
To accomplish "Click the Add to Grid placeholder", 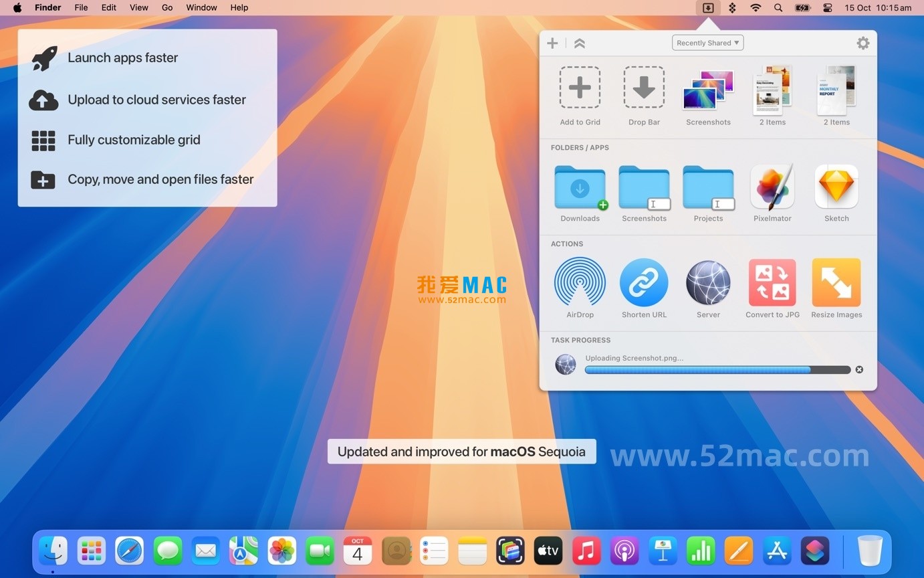I will pyautogui.click(x=579, y=87).
